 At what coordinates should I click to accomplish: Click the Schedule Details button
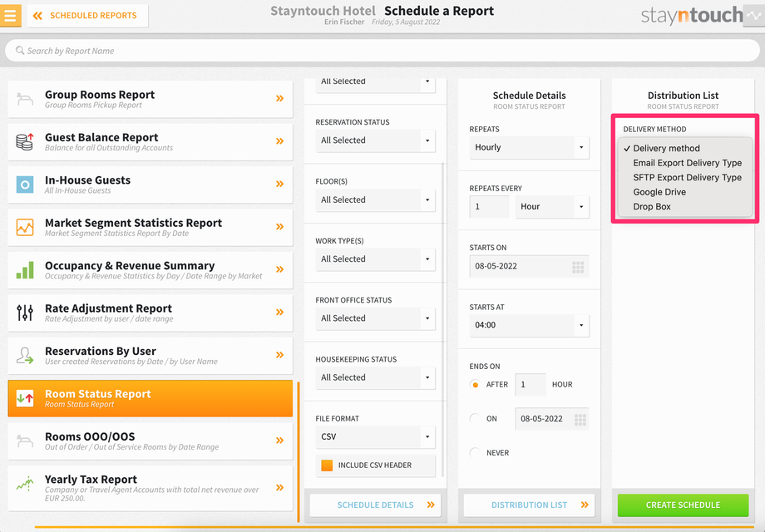(x=375, y=505)
